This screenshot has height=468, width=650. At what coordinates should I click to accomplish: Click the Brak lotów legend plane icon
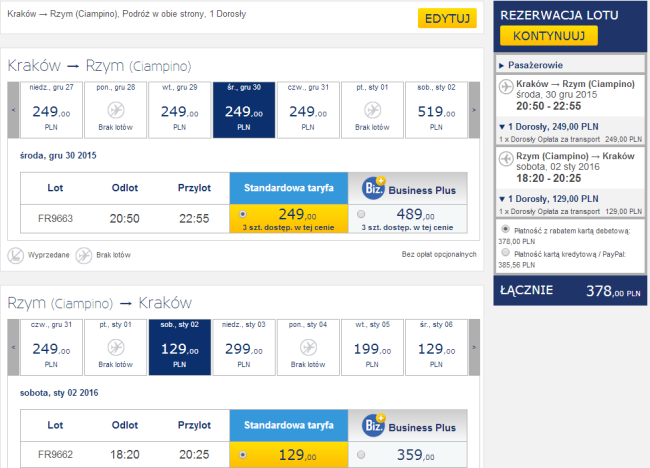(x=83, y=255)
